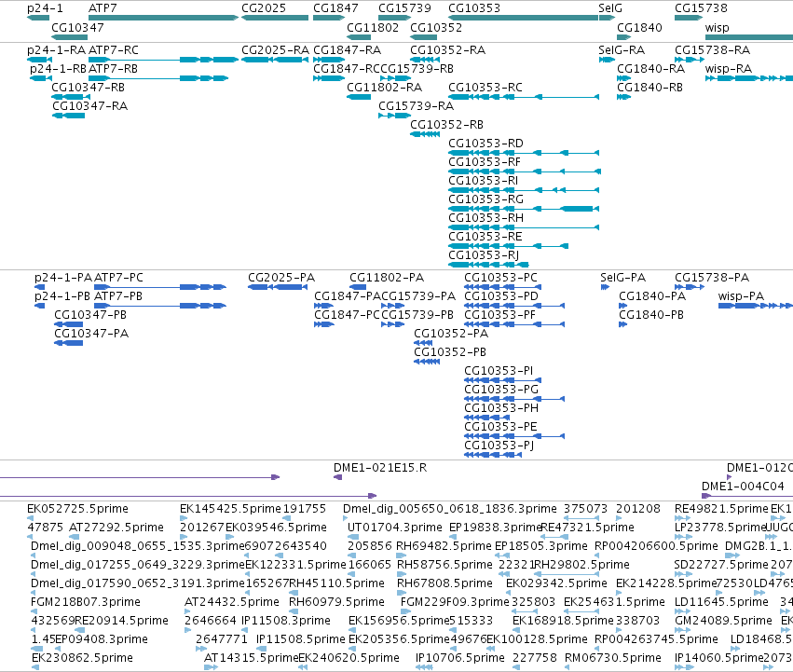Select the GM24089.5prime EST label
Screen dimensions: 793x672
[723, 621]
